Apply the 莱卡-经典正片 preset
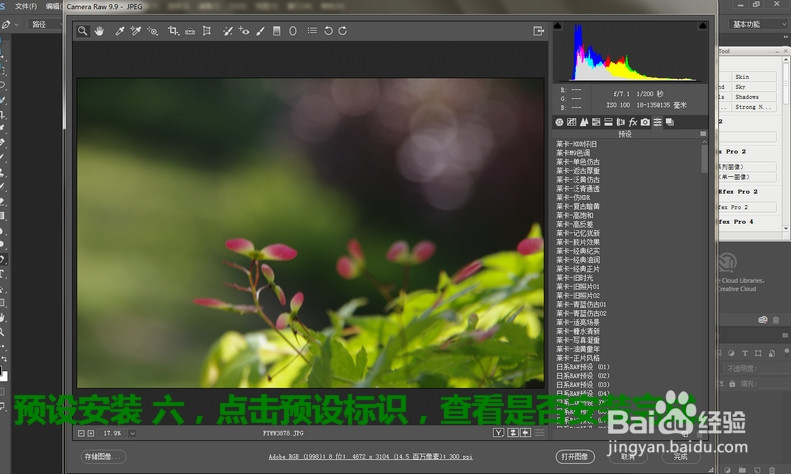The width and height of the screenshot is (791, 474). [578, 269]
